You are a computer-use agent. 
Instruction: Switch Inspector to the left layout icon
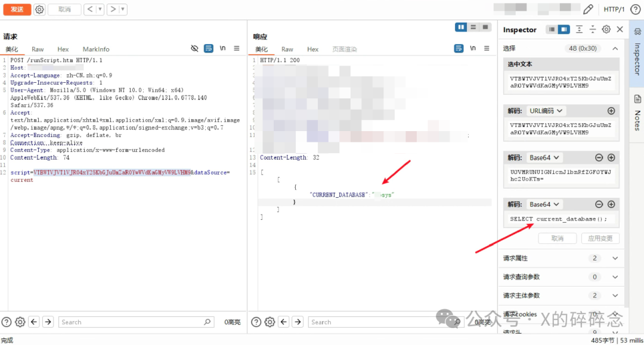[552, 30]
